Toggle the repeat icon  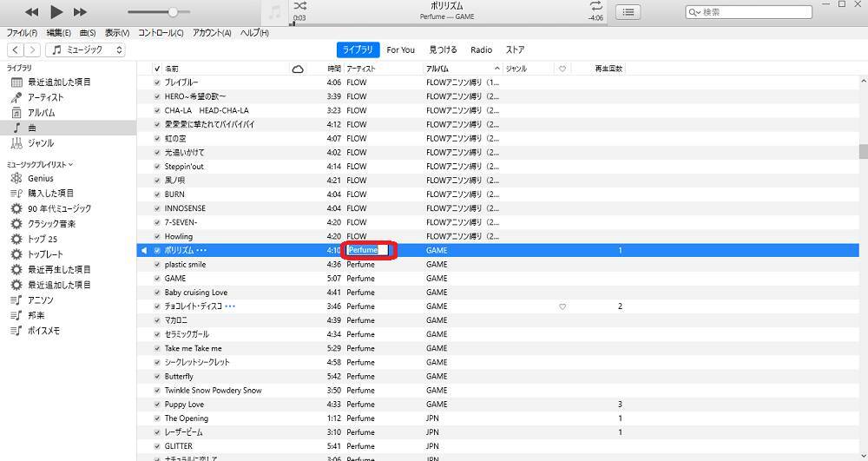coord(595,6)
